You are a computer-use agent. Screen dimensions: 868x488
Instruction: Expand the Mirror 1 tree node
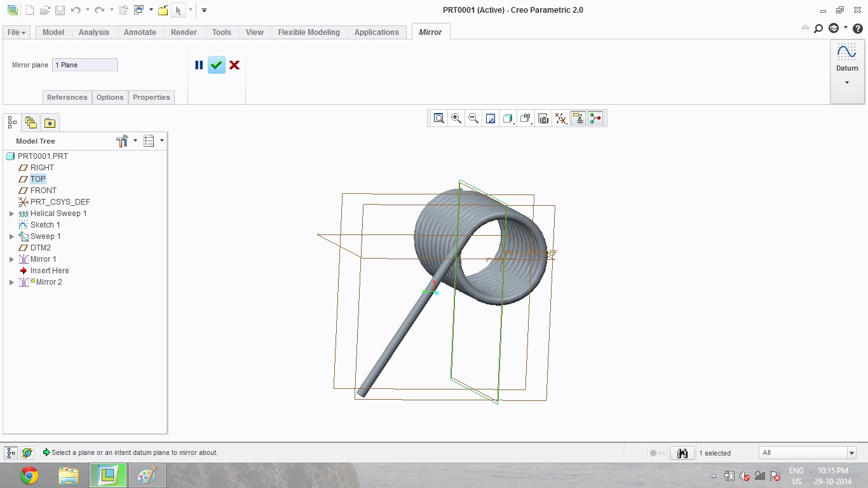[x=11, y=259]
